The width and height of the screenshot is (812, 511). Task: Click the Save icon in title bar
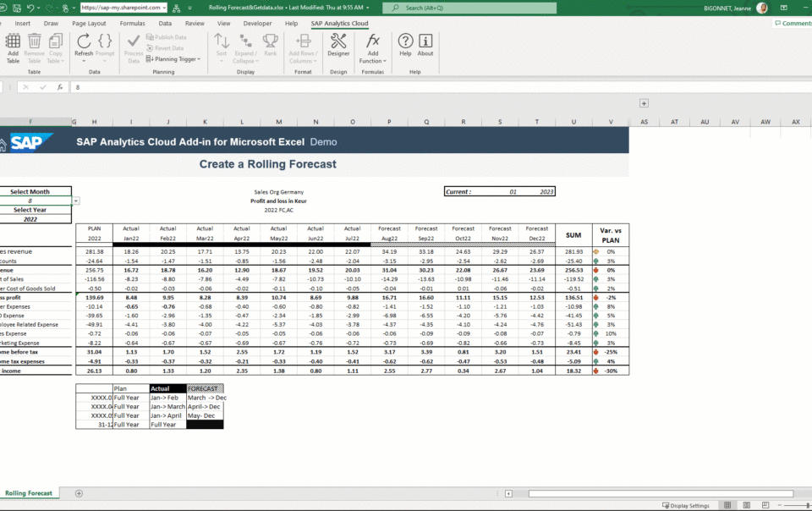(17, 8)
